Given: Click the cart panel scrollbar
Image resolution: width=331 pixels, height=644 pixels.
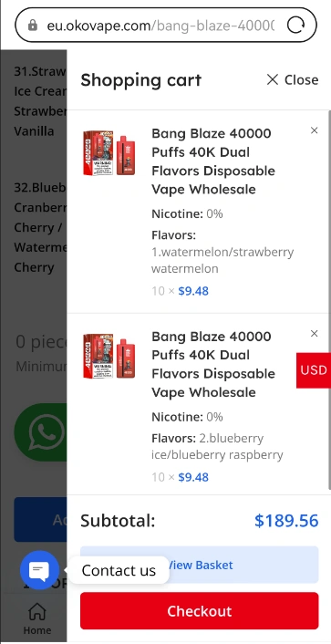Looking at the screenshot, I should point(329,300).
